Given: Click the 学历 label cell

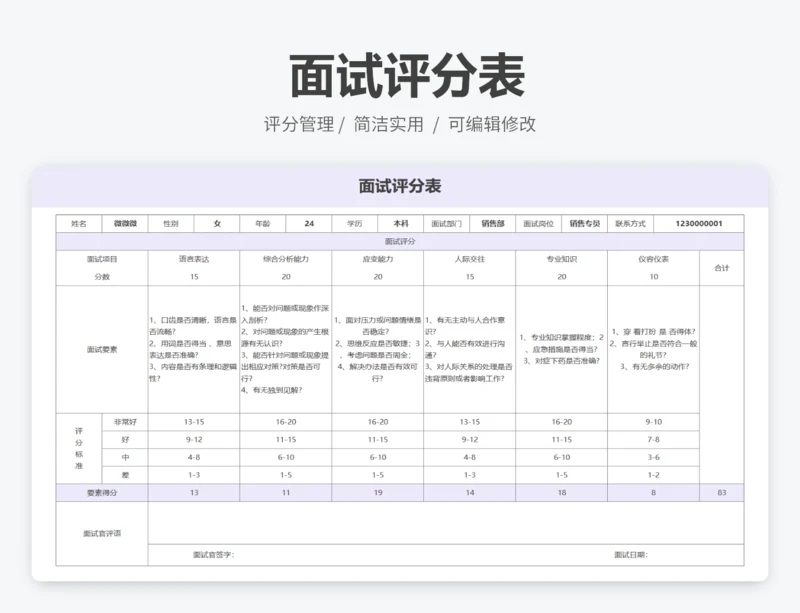Looking at the screenshot, I should pyautogui.click(x=355, y=224).
